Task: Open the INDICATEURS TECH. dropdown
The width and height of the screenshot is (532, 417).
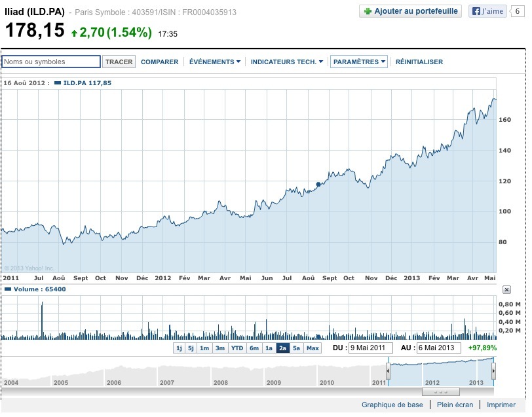Action: click(287, 62)
